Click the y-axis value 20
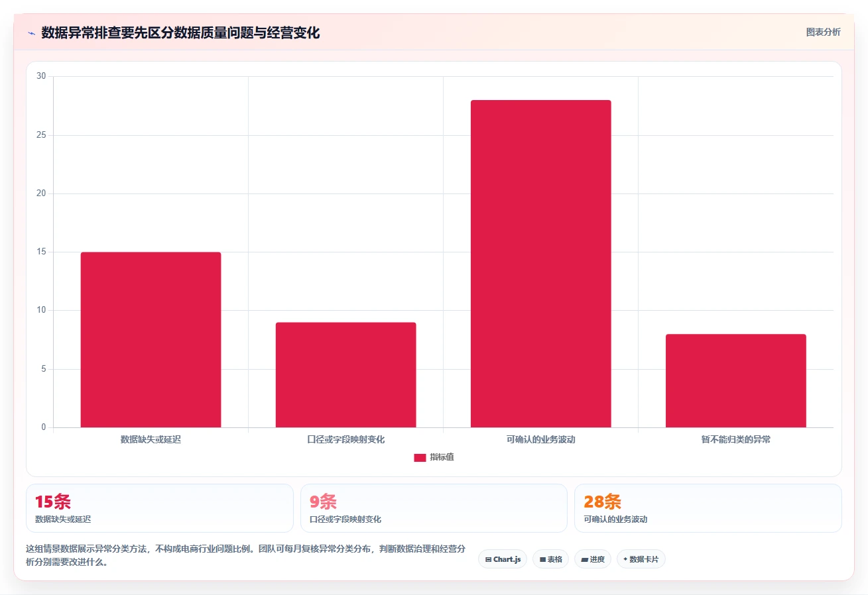 pos(41,193)
